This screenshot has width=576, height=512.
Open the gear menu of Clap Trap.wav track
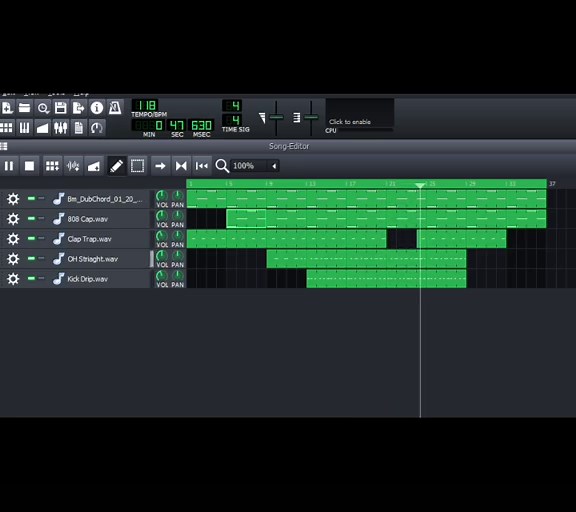13,239
